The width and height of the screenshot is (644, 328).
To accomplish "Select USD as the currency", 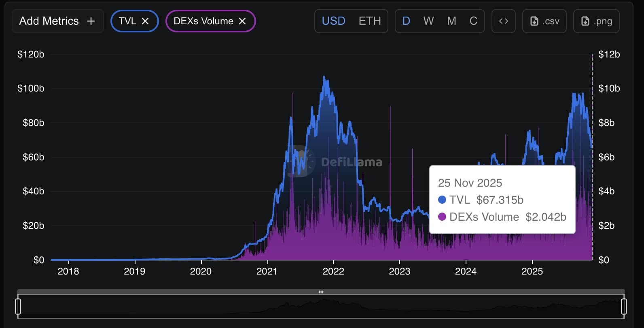I will [x=333, y=21].
